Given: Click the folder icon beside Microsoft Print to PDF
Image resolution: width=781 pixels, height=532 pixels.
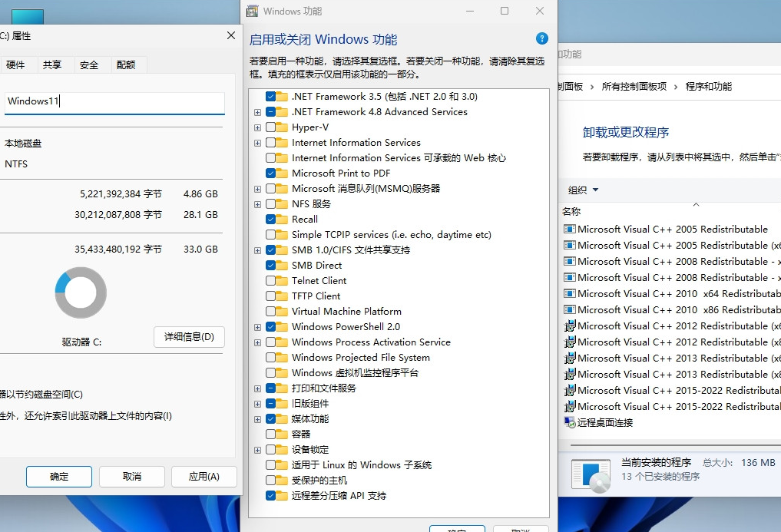Looking at the screenshot, I should coord(282,173).
